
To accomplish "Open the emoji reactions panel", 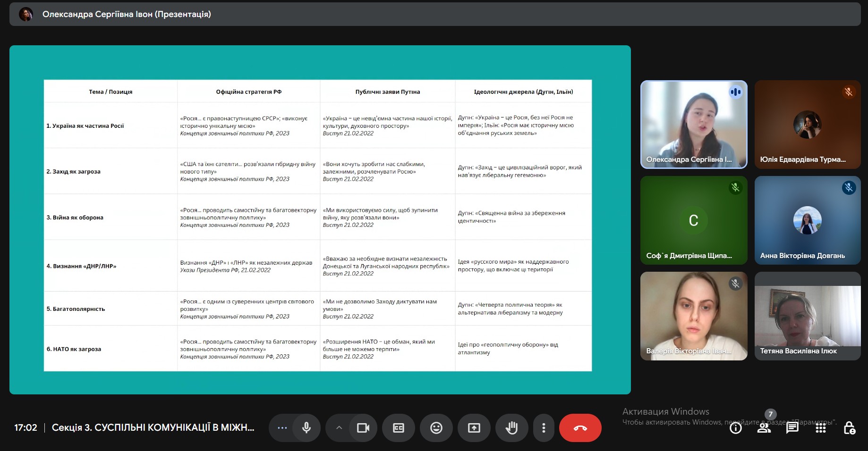I will pyautogui.click(x=436, y=428).
